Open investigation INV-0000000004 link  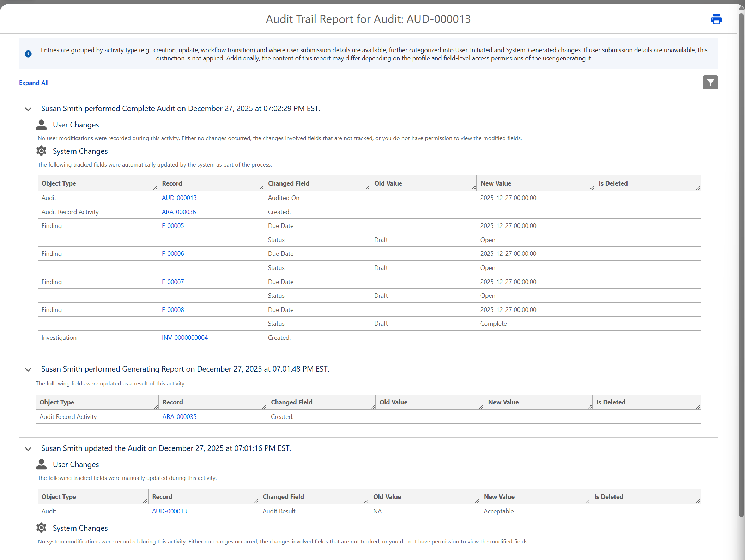click(x=184, y=338)
